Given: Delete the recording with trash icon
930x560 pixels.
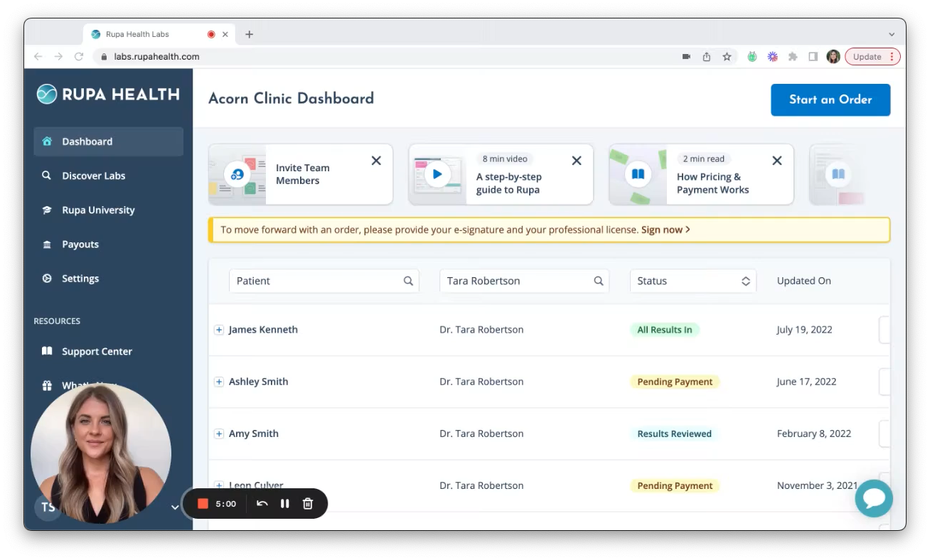Looking at the screenshot, I should click(308, 504).
